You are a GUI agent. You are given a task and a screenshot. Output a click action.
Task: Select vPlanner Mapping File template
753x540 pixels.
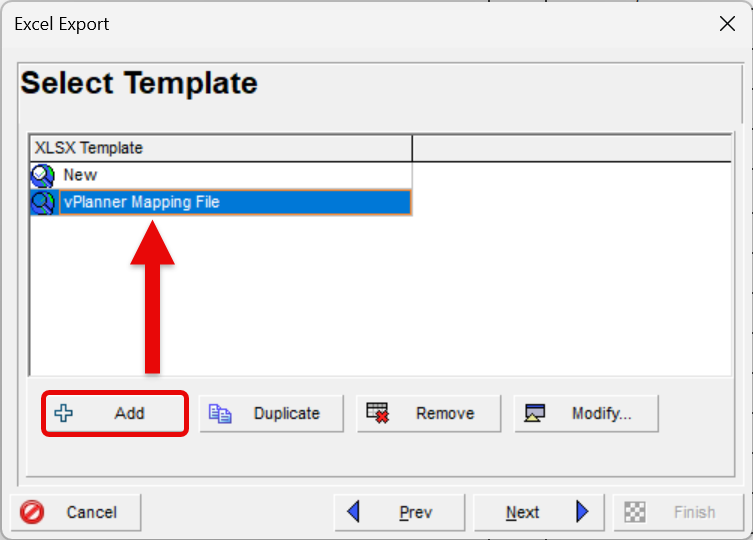141,202
